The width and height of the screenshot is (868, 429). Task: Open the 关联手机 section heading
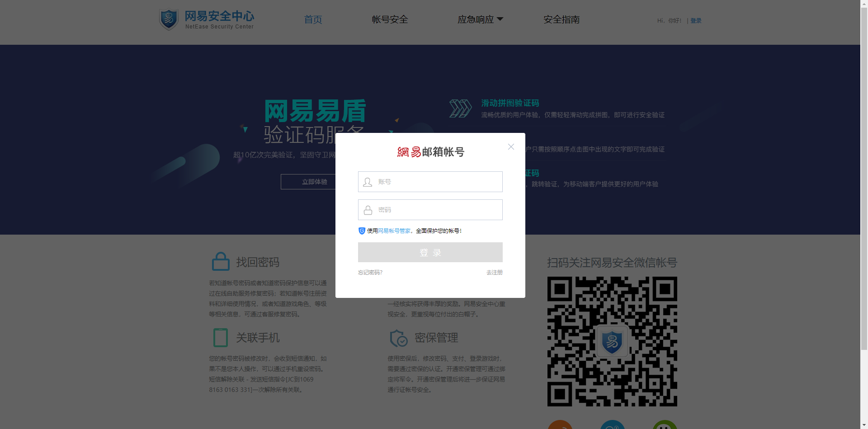[258, 338]
